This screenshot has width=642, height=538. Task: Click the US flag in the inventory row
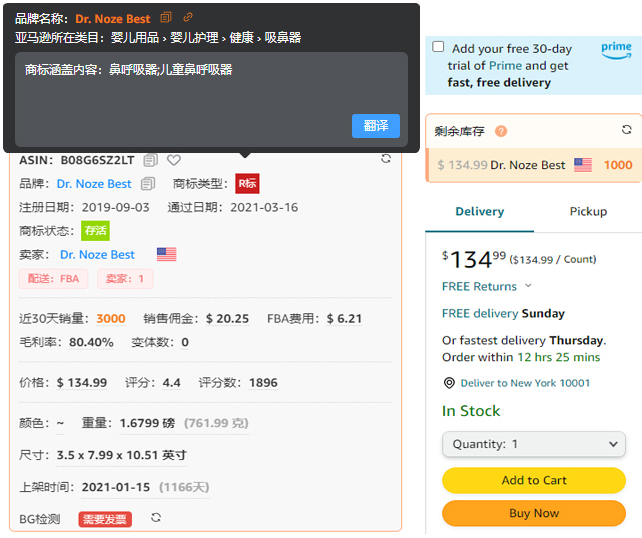pos(583,165)
